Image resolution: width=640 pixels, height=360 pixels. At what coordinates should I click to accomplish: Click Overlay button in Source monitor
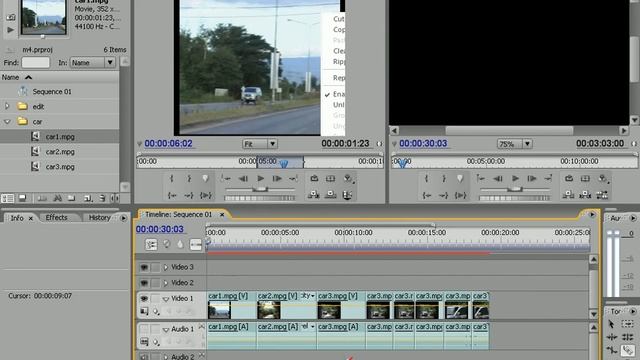click(x=330, y=195)
